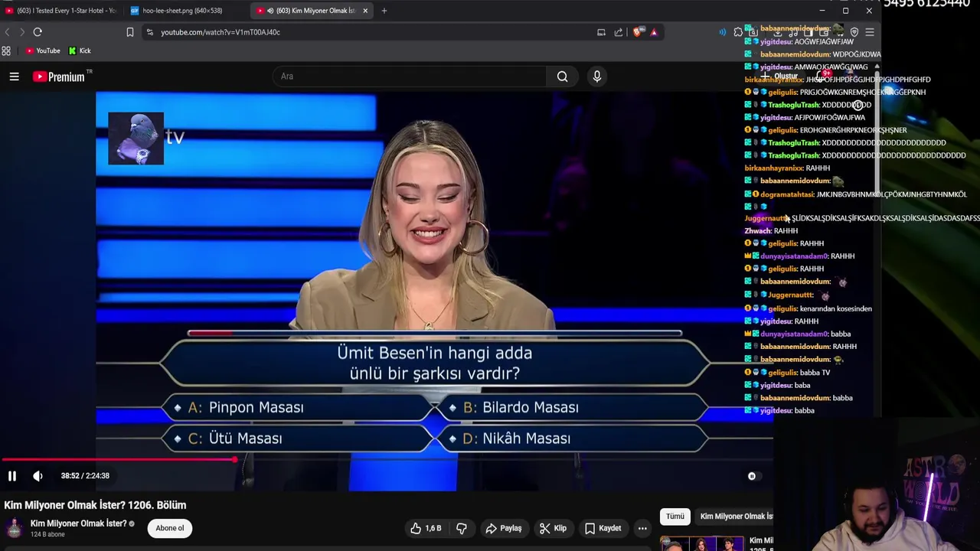Viewport: 980px width, 551px height.
Task: Click the 124 B abone subscriber count
Action: [47, 534]
